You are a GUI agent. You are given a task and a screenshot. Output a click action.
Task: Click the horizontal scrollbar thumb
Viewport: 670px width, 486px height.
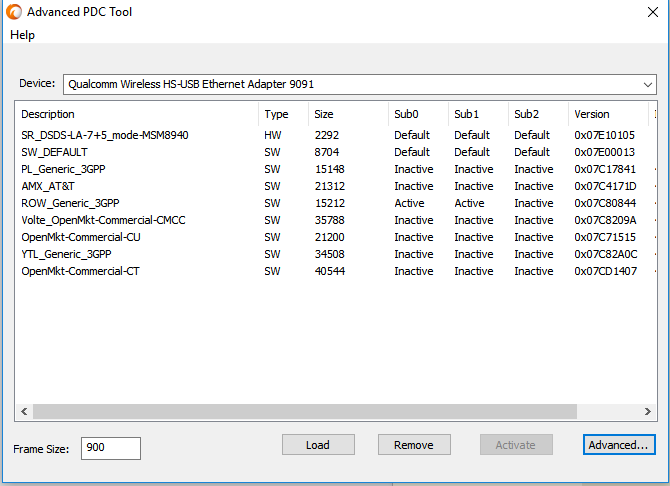point(305,412)
